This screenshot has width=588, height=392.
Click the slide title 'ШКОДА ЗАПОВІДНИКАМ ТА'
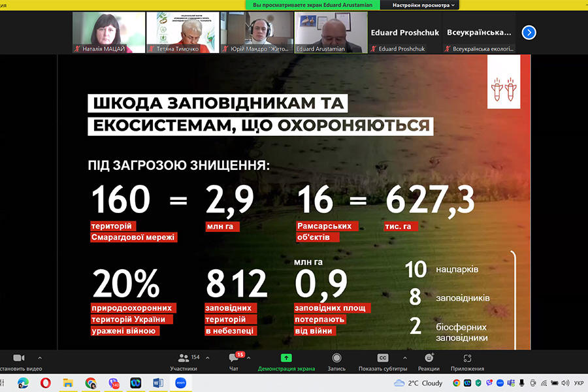tap(218, 103)
